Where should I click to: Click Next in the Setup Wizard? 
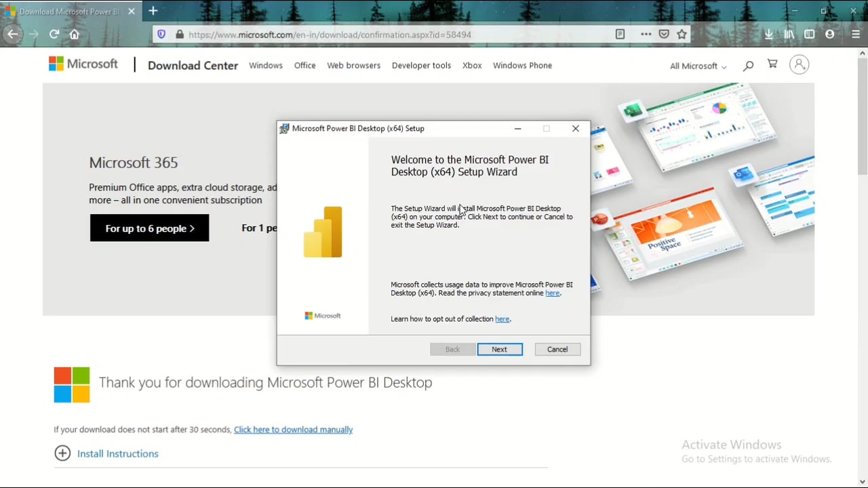[500, 349]
